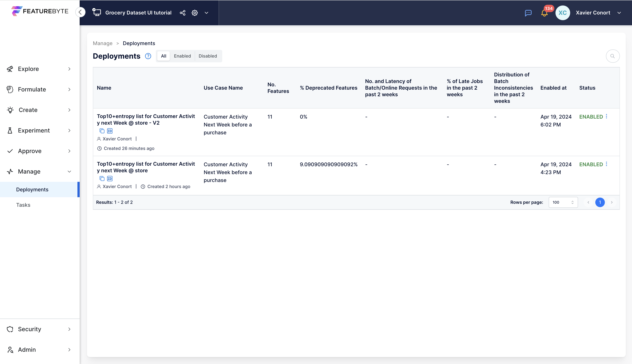Expand the Create menu
The image size is (632, 364).
click(x=40, y=110)
